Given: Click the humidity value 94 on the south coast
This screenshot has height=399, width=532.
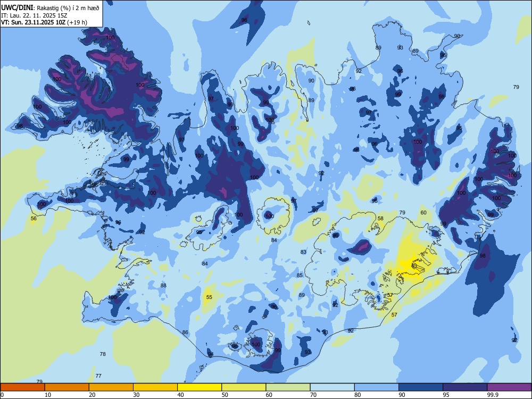Looking at the screenshot, I should tap(211, 354).
